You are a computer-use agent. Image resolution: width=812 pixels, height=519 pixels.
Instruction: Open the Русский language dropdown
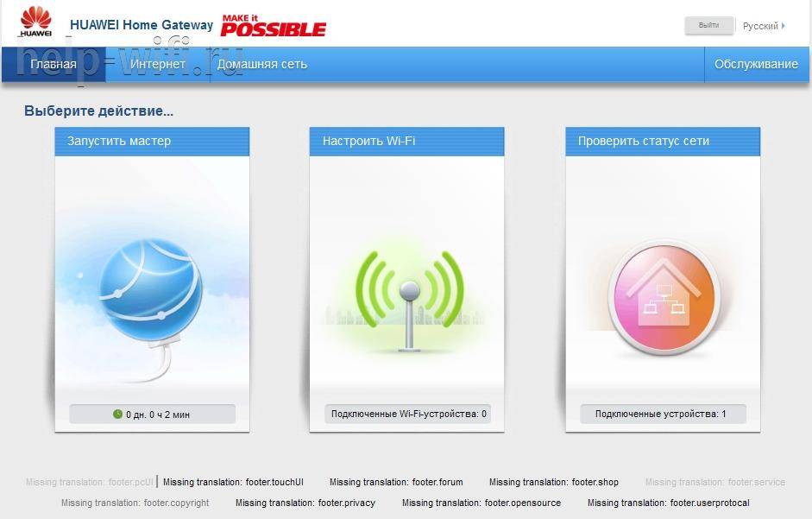[764, 25]
